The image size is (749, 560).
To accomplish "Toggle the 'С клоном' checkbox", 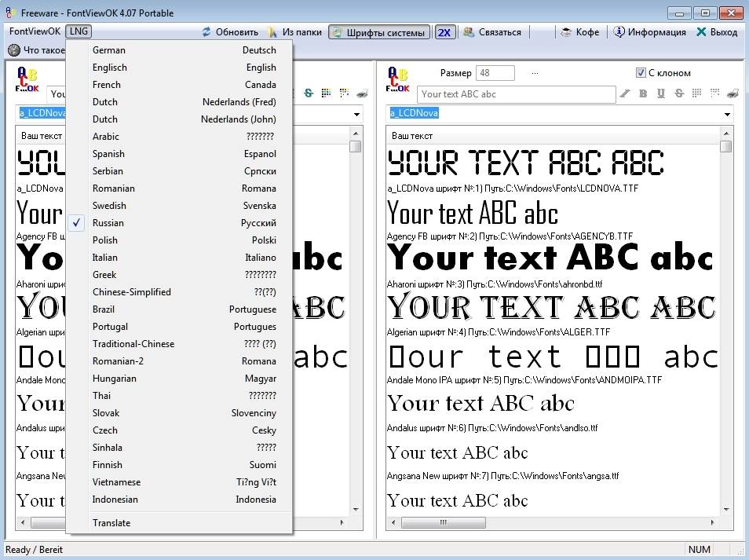I will (x=641, y=72).
